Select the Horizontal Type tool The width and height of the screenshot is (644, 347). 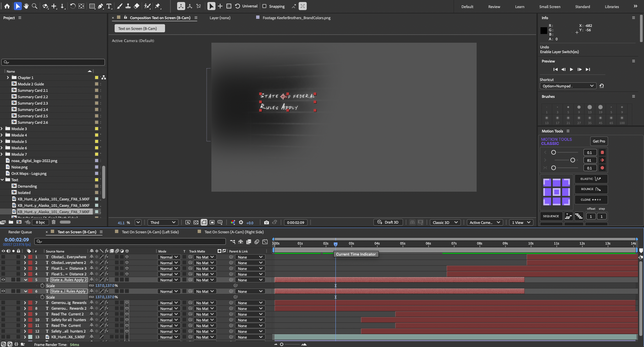click(x=109, y=6)
